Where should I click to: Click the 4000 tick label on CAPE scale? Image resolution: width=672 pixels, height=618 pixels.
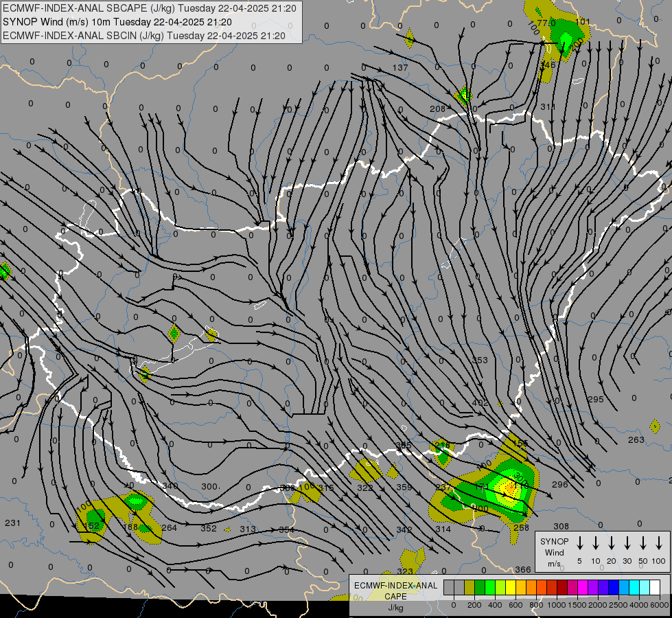tap(639, 605)
